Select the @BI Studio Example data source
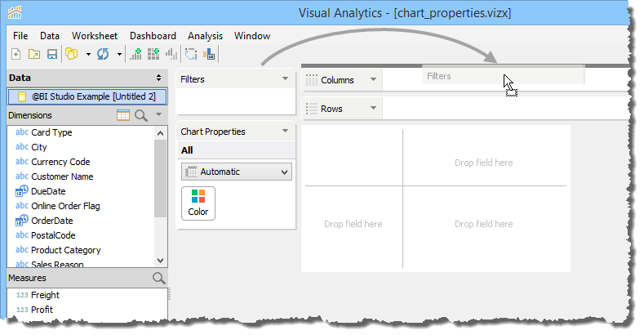 [87, 96]
